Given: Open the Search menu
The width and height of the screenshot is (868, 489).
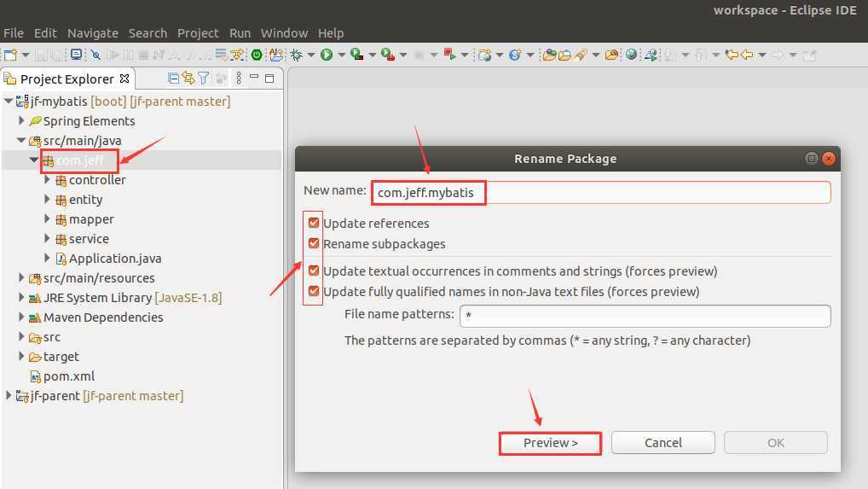Looking at the screenshot, I should pos(148,33).
